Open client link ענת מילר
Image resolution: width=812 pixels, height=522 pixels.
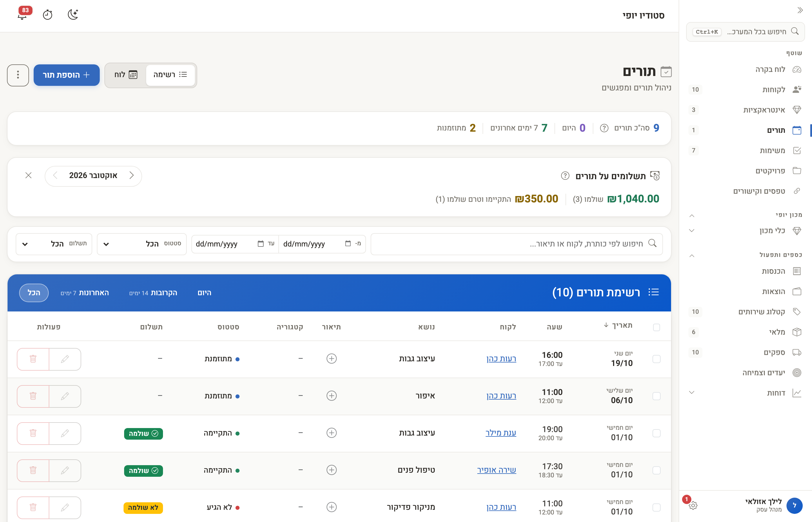501,433
